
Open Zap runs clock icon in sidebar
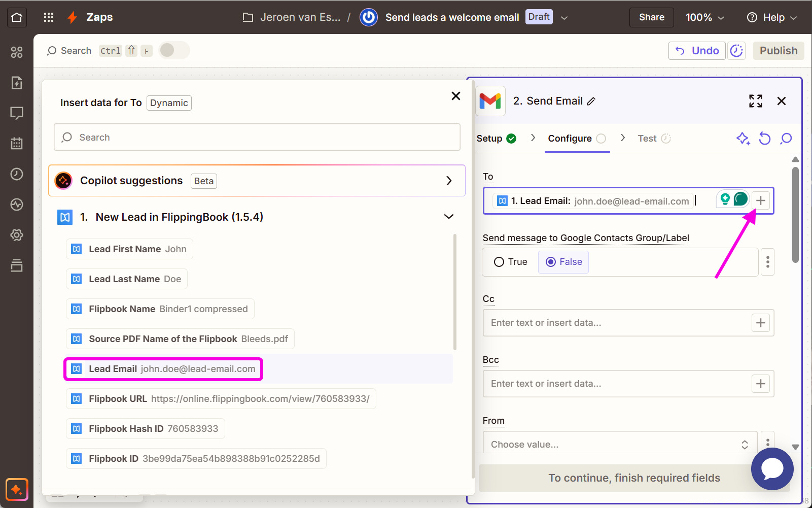17,174
